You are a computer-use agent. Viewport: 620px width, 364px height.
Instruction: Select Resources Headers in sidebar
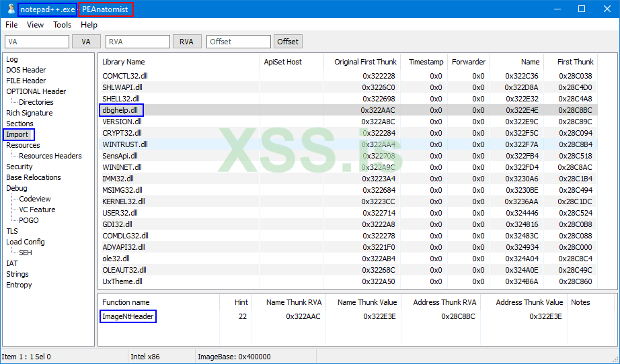click(x=50, y=156)
